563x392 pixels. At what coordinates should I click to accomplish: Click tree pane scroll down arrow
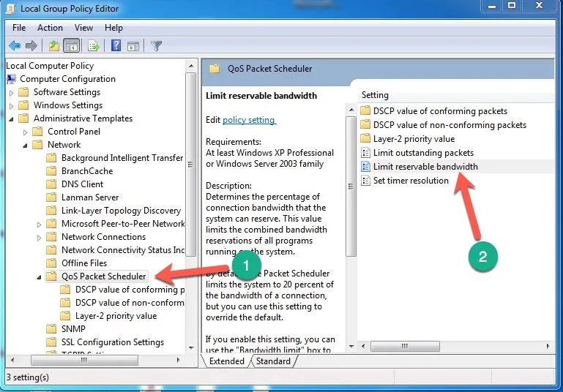click(x=191, y=348)
